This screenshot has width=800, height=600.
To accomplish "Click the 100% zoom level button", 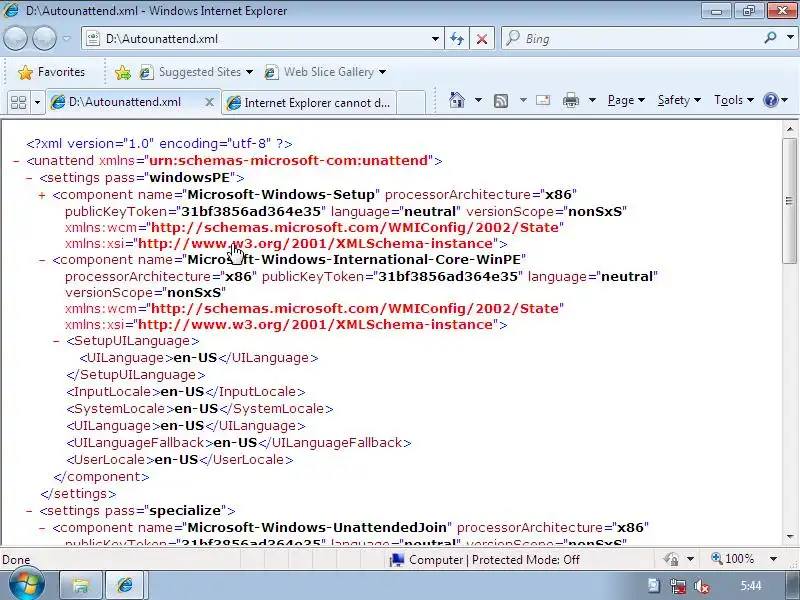I will coord(733,559).
